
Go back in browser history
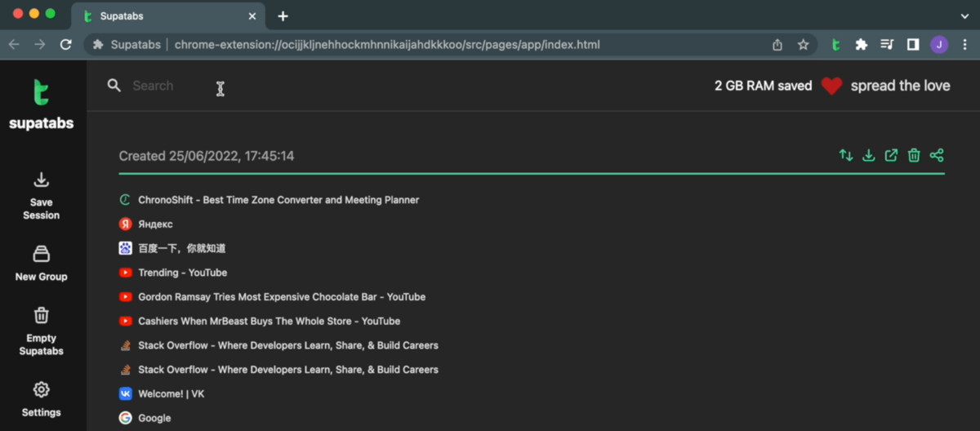coord(14,45)
